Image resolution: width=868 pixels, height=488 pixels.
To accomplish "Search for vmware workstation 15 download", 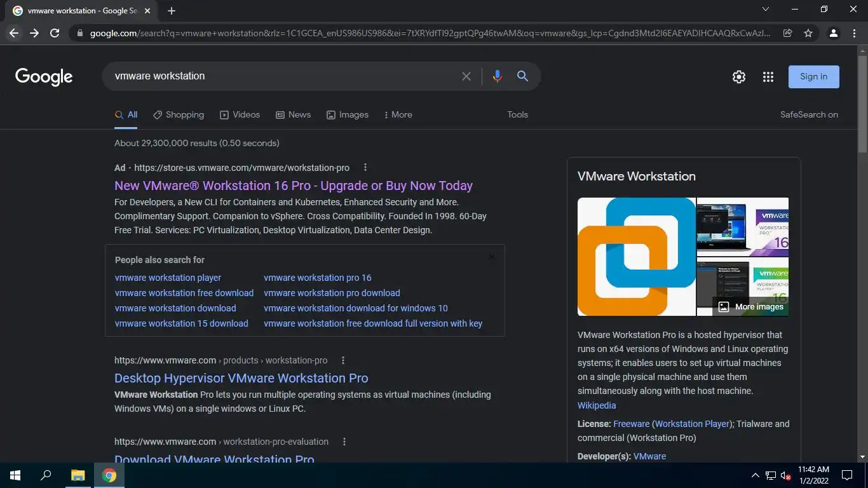I will pos(181,323).
